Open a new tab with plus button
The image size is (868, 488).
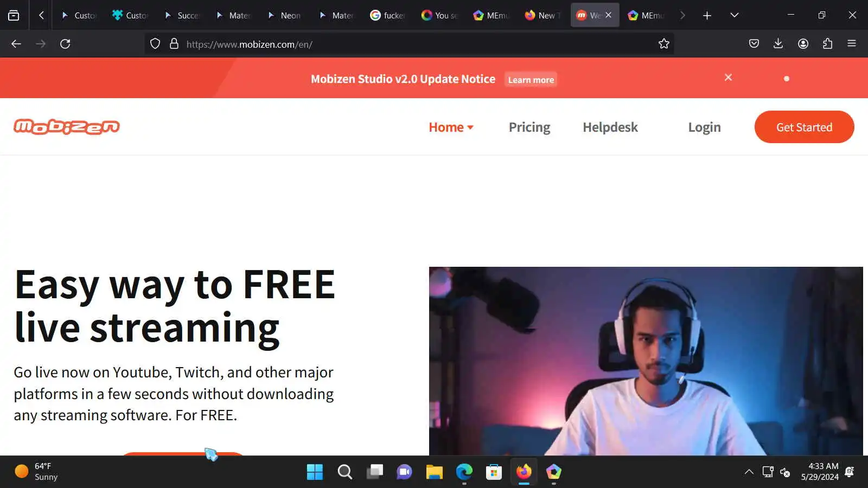point(707,15)
